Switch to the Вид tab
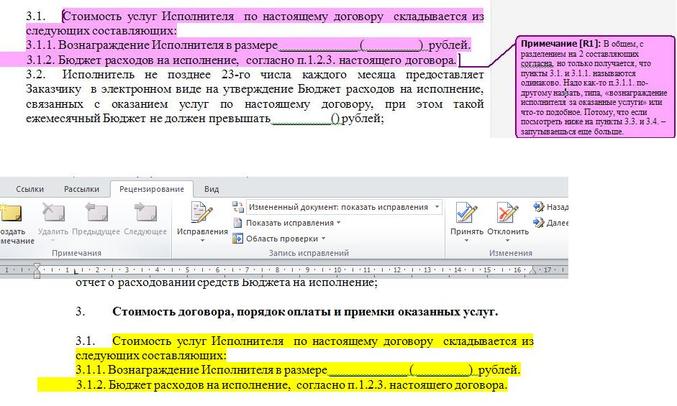The image size is (677, 406). click(211, 188)
